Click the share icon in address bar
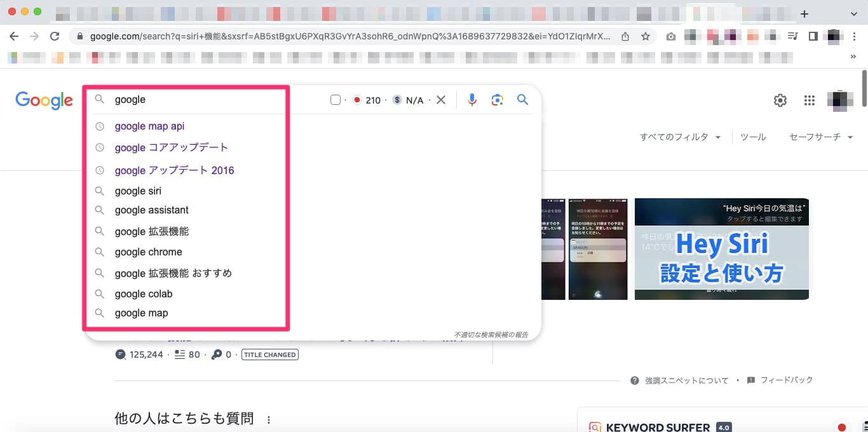 pyautogui.click(x=625, y=36)
